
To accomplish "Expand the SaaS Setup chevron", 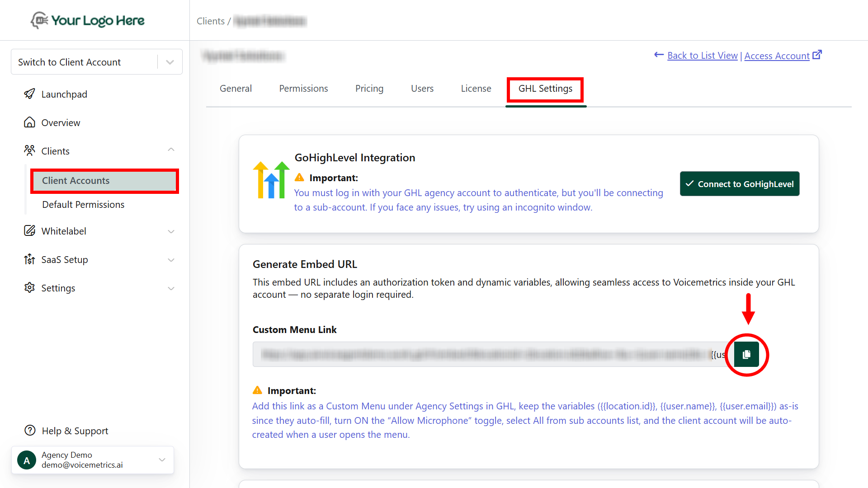I will 171,260.
